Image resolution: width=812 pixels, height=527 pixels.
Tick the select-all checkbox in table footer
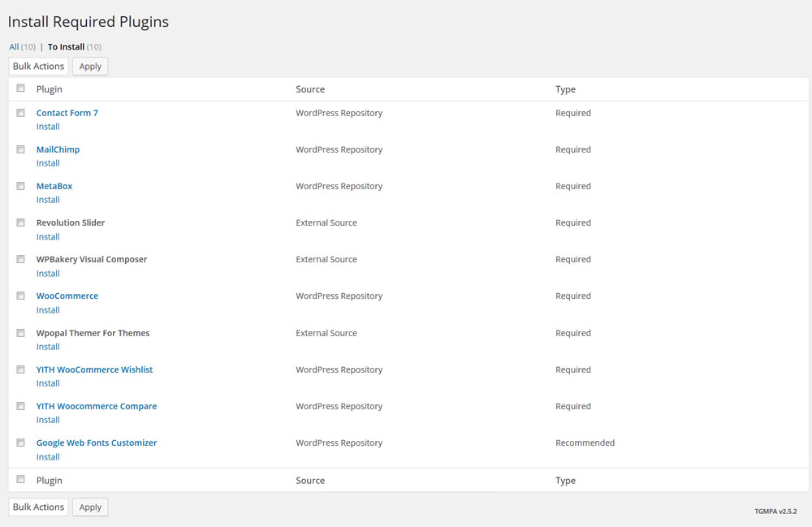point(20,479)
